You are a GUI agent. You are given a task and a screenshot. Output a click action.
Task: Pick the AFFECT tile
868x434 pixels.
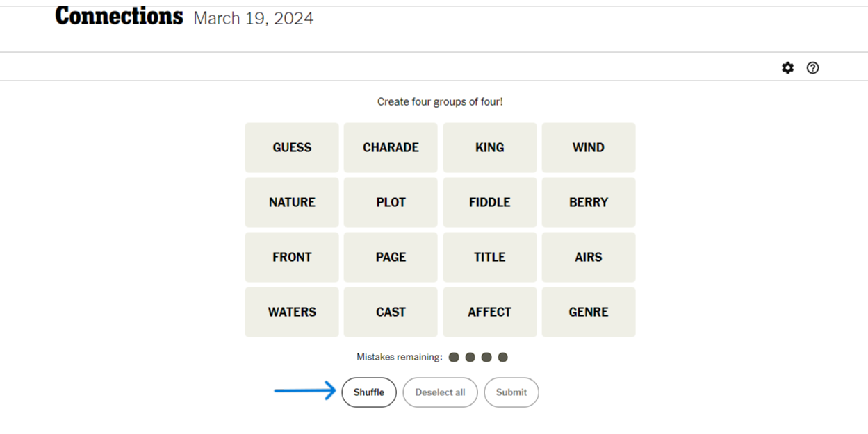[490, 312]
